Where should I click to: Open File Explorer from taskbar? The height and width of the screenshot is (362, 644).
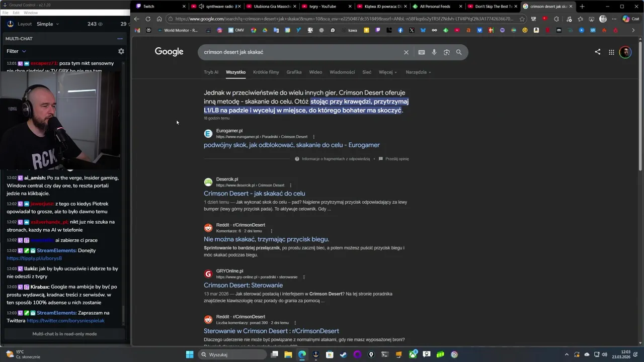(x=288, y=354)
